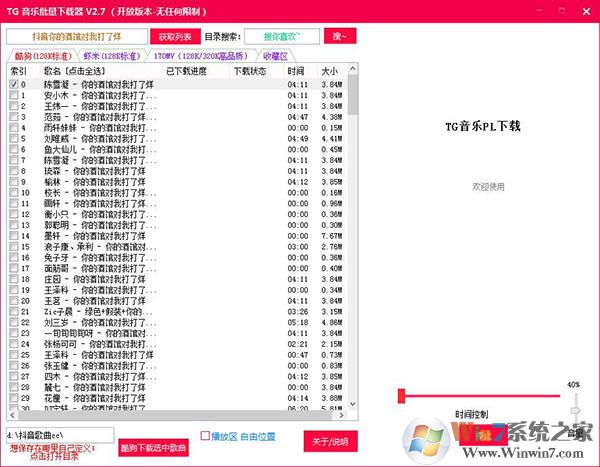The image size is (600, 467).
Task: Select song row 21 Zic子晨
Action: [x=176, y=311]
